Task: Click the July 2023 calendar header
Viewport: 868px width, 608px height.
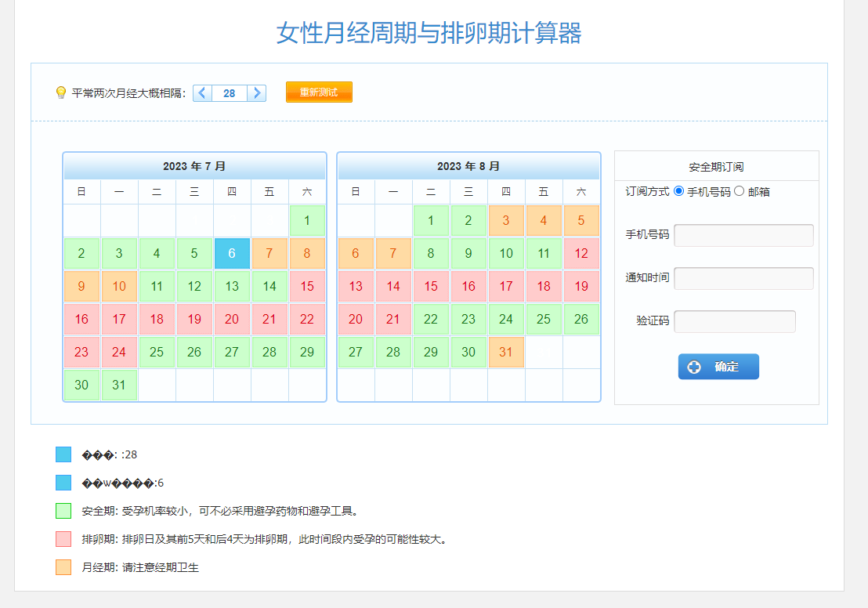Action: point(193,165)
